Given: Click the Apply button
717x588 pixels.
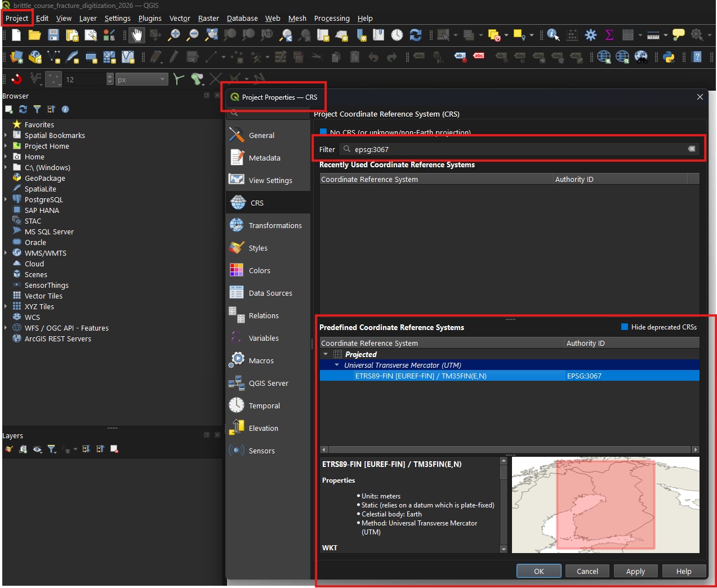Looking at the screenshot, I should click(635, 571).
